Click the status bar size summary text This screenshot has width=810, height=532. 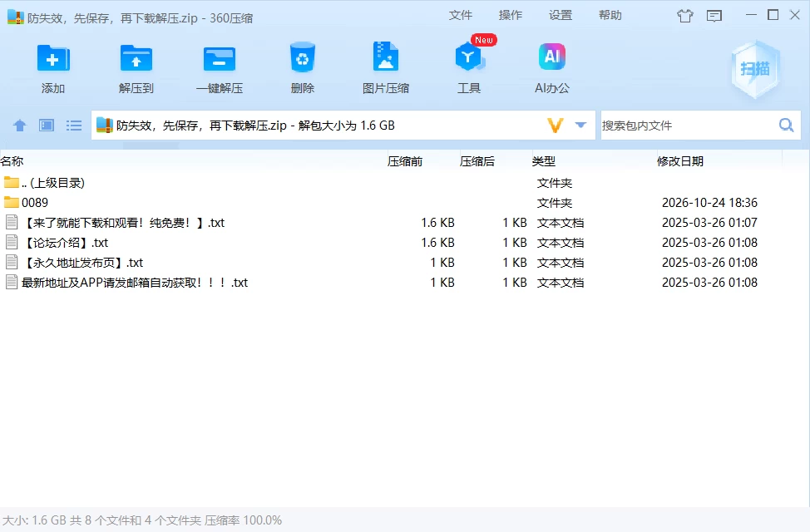(x=142, y=520)
